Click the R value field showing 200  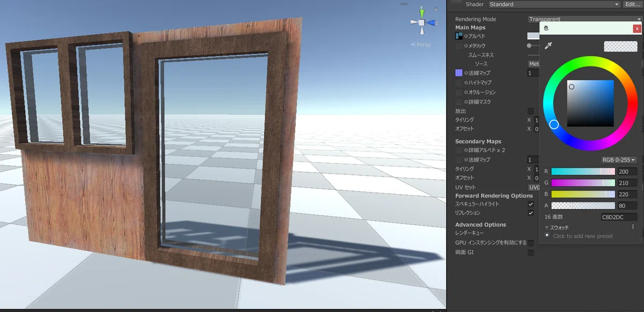point(627,172)
